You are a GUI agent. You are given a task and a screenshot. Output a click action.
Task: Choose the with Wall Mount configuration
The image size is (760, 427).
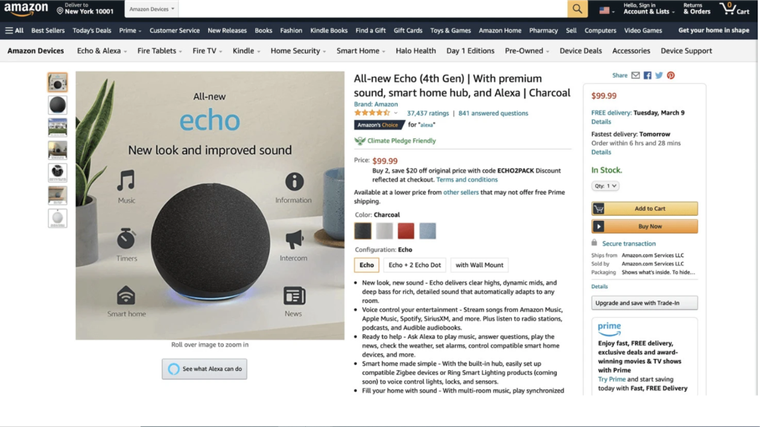pyautogui.click(x=479, y=265)
